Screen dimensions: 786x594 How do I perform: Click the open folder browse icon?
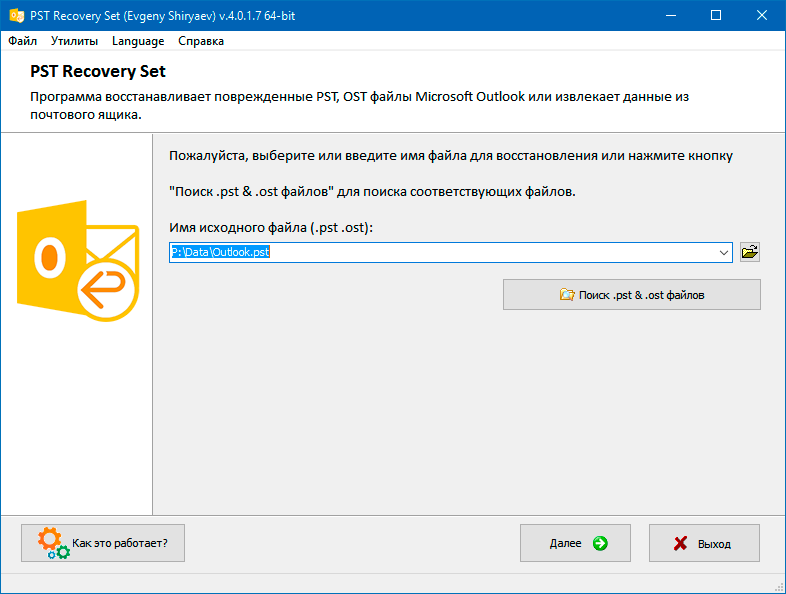(x=749, y=252)
